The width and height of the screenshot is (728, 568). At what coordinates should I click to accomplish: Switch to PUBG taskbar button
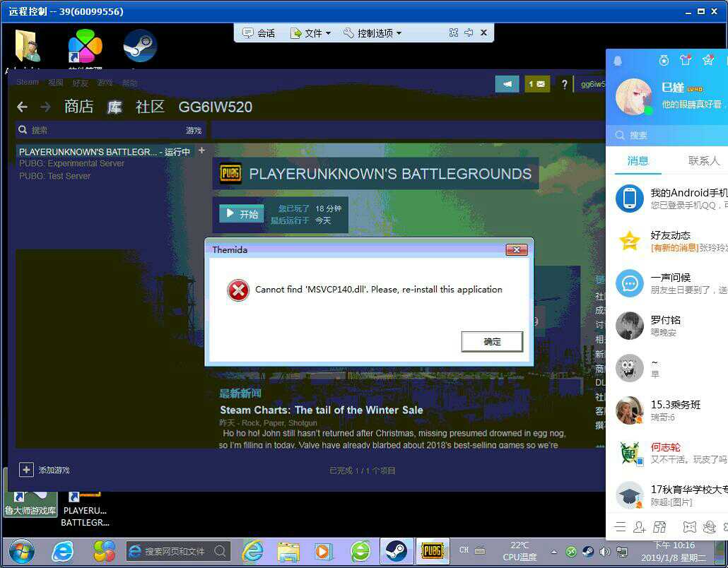(433, 551)
